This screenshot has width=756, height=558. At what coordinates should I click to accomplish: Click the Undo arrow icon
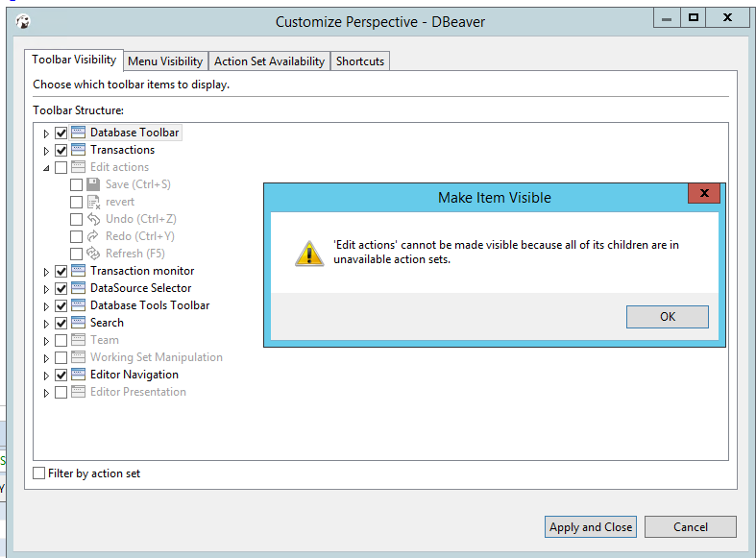point(93,219)
